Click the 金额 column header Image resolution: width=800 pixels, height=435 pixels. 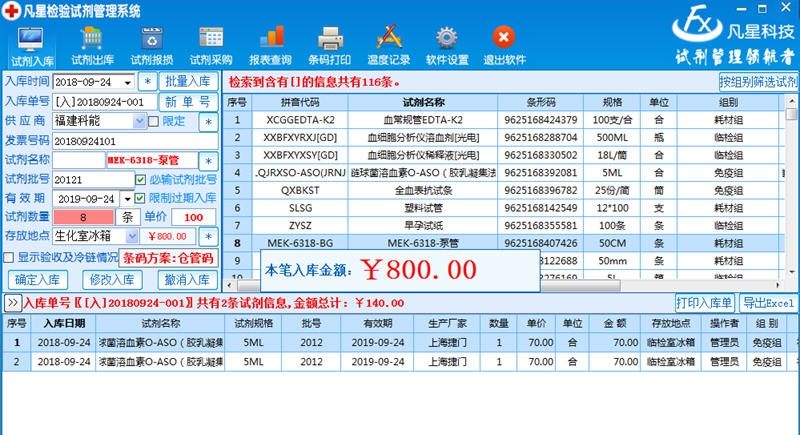(615, 323)
